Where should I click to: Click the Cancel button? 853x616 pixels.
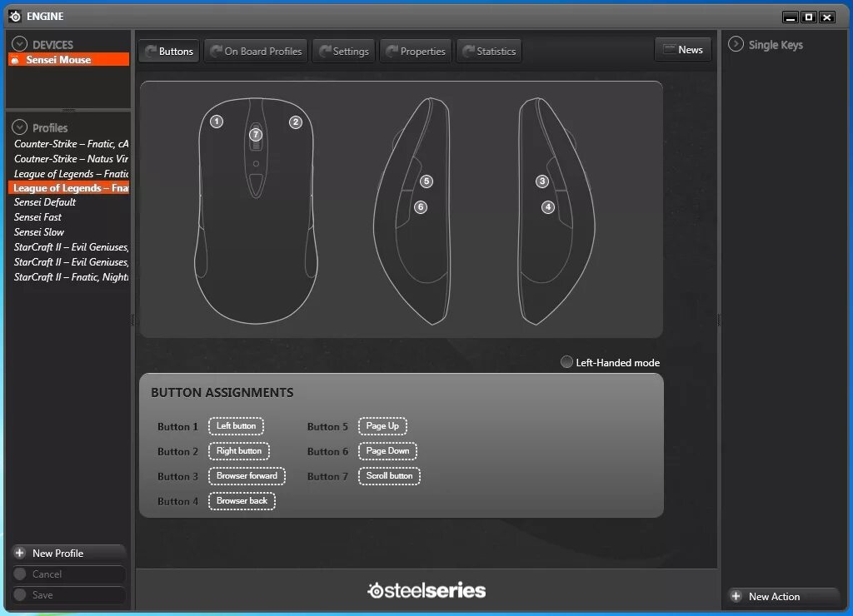point(69,574)
